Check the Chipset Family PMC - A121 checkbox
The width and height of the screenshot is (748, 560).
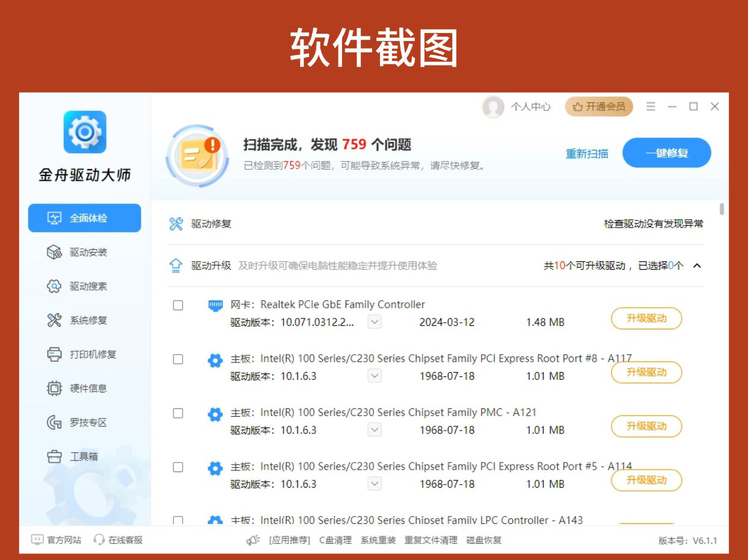(x=178, y=413)
